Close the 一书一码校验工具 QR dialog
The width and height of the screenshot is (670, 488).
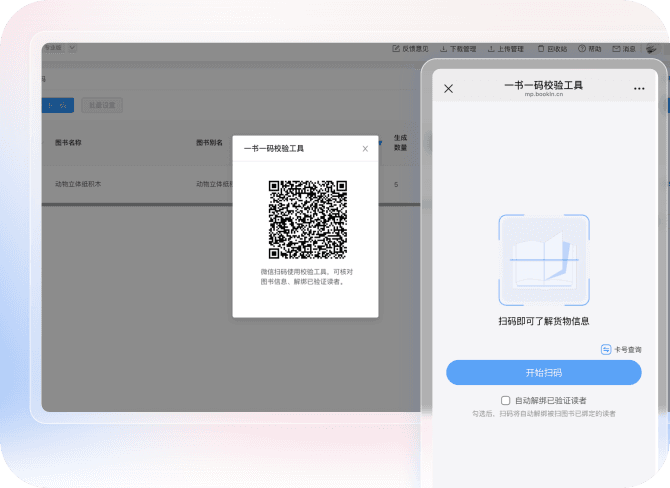click(x=365, y=149)
